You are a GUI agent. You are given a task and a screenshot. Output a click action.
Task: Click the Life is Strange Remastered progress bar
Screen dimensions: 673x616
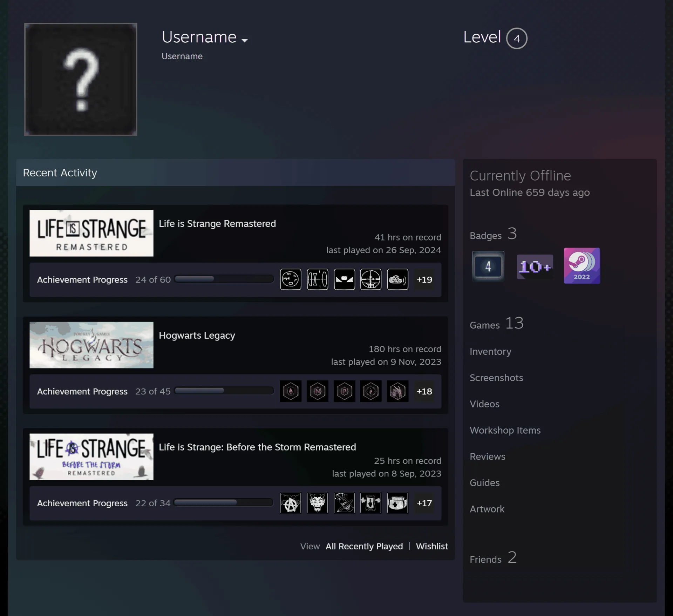coord(224,279)
